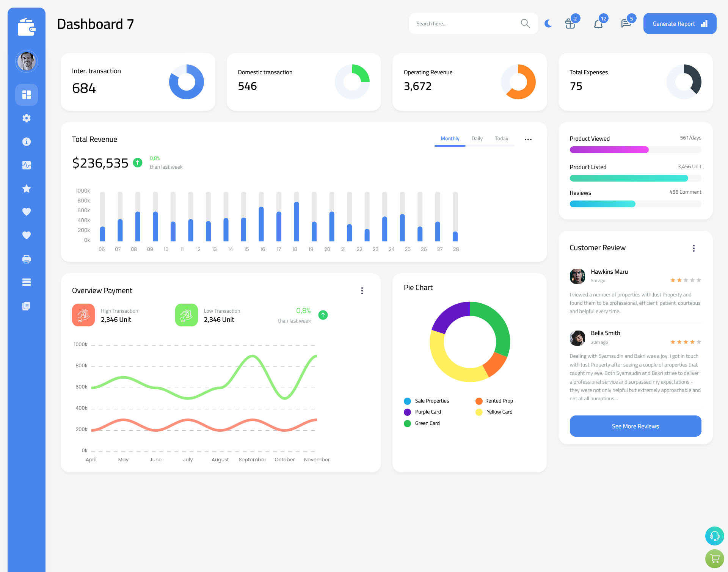Viewport: 728px width, 572px height.
Task: Switch to Daily revenue tab
Action: (477, 139)
